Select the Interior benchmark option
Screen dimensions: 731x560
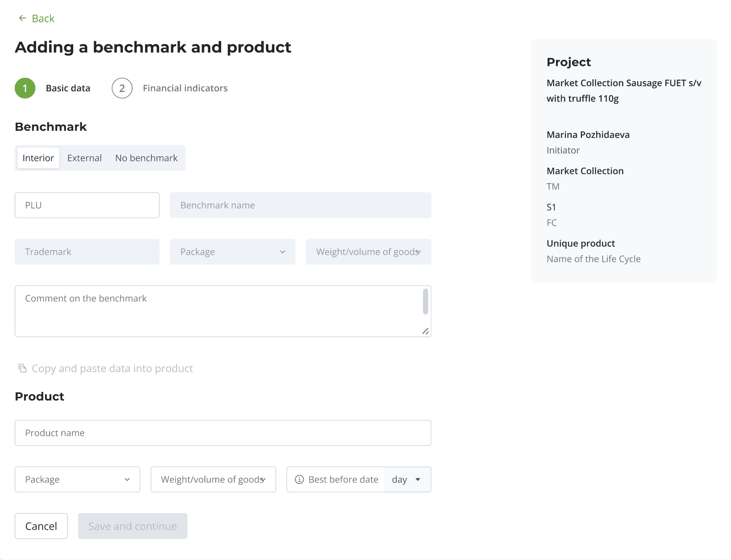click(38, 158)
